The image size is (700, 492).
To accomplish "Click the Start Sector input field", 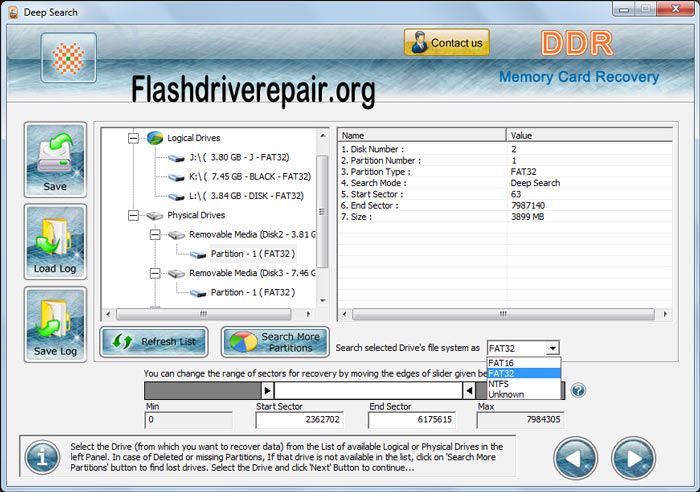I will 299,420.
